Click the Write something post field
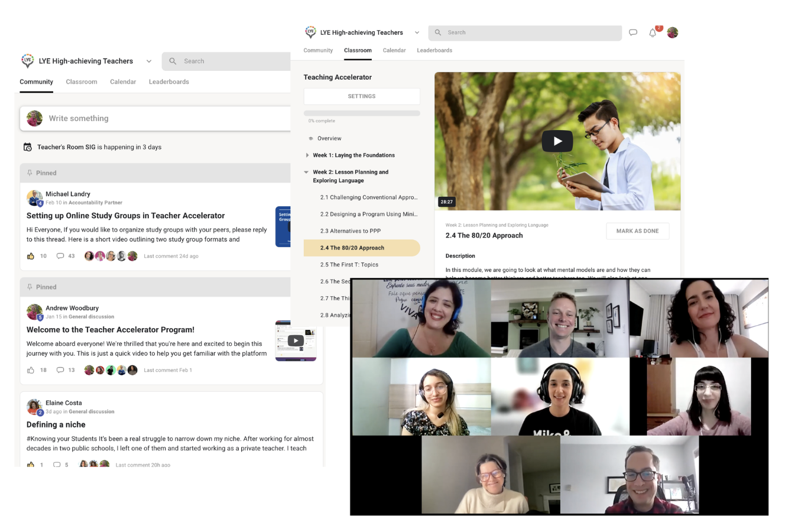Image resolution: width=785 pixels, height=532 pixels. coord(118,118)
